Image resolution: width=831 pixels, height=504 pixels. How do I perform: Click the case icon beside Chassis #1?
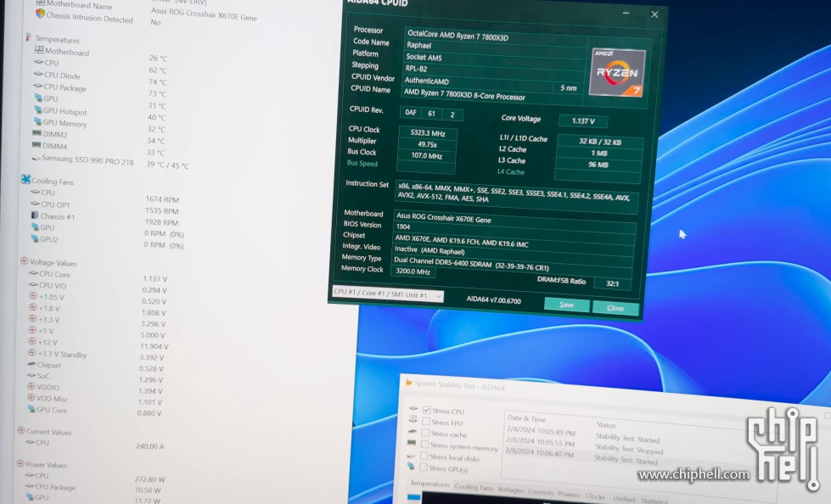[x=35, y=216]
